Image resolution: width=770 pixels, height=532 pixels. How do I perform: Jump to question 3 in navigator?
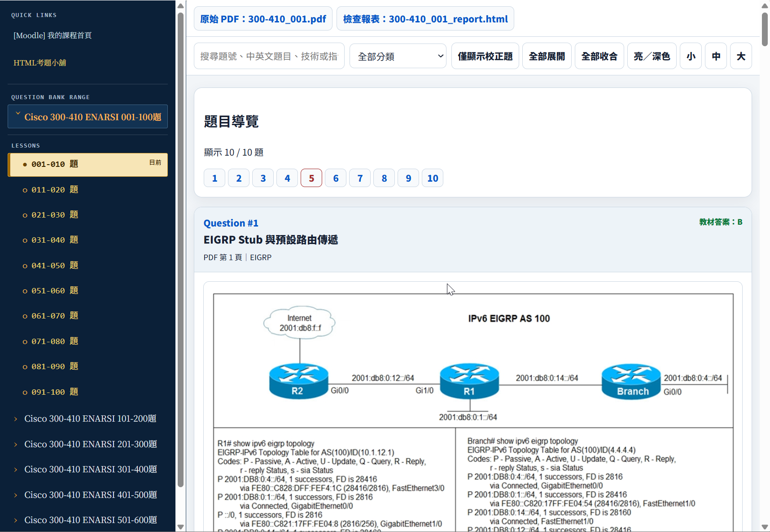click(x=263, y=178)
